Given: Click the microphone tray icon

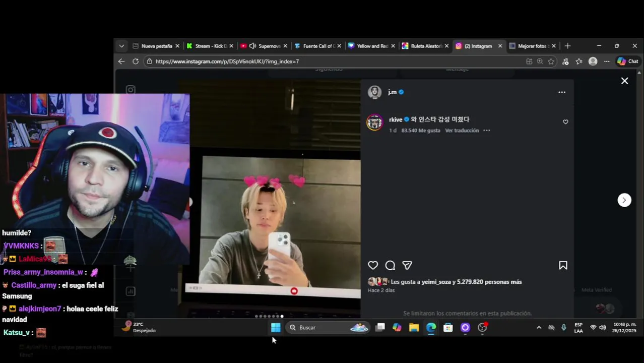Looking at the screenshot, I should point(563,328).
